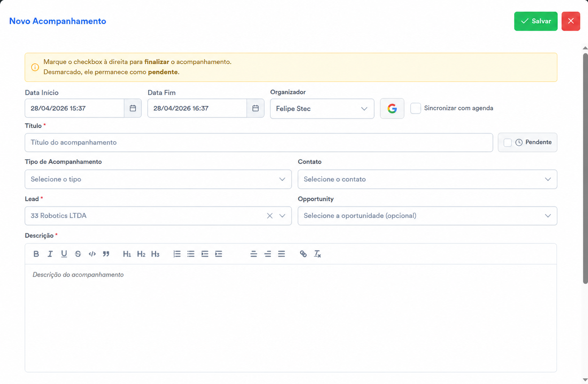
Task: Open the Organizador dropdown showing Felipe Stec
Action: point(322,109)
